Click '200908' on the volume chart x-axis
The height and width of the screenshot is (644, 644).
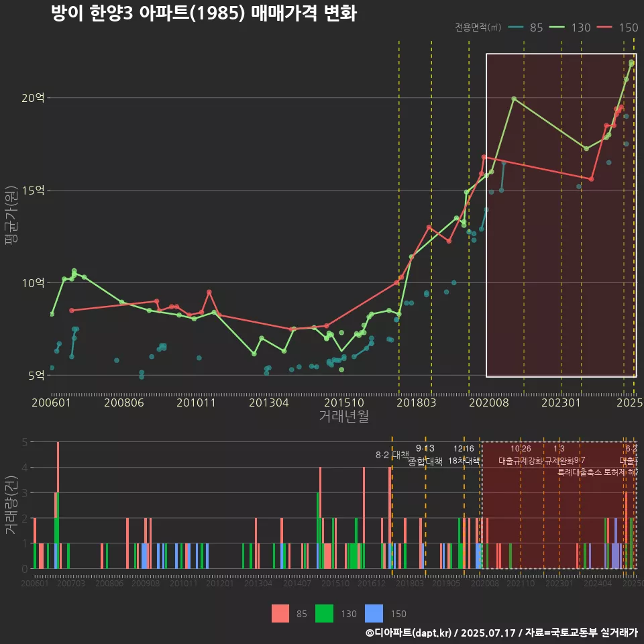click(x=146, y=583)
